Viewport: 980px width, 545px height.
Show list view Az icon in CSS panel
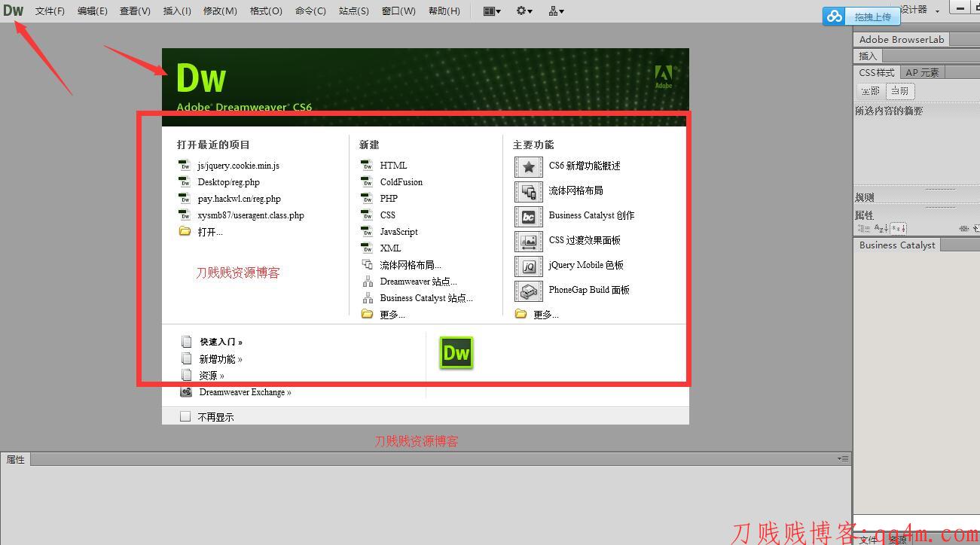coord(881,228)
